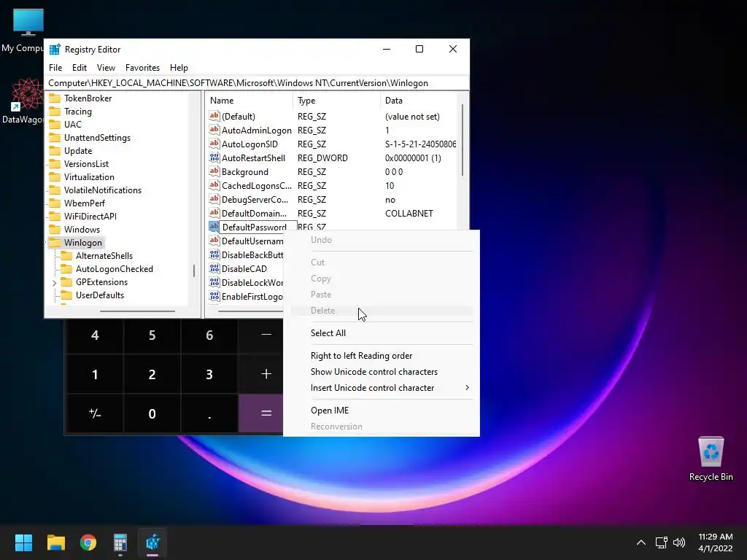Open the clock and date flyout
The image size is (747, 560).
(715, 542)
